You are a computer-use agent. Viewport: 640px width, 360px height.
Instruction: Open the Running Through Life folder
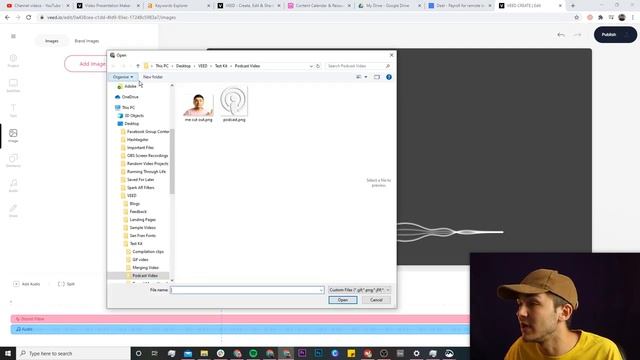[146, 172]
